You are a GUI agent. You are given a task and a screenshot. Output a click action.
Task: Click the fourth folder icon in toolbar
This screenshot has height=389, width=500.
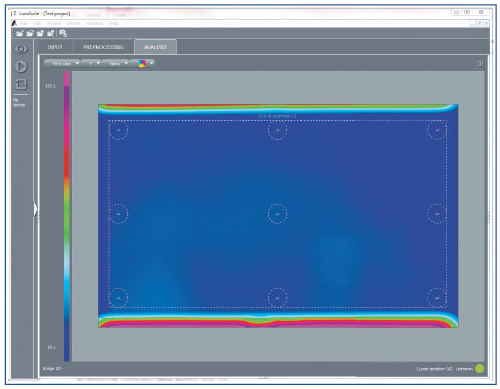click(x=51, y=33)
